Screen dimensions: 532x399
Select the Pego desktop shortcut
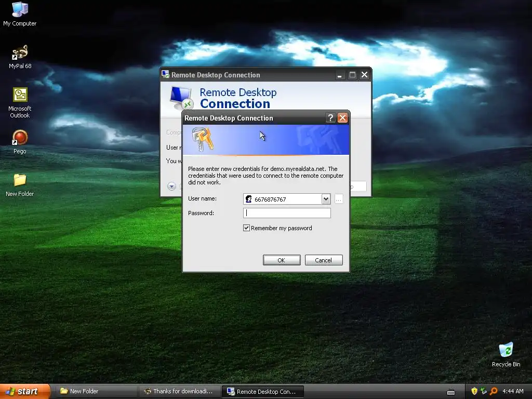coord(20,142)
